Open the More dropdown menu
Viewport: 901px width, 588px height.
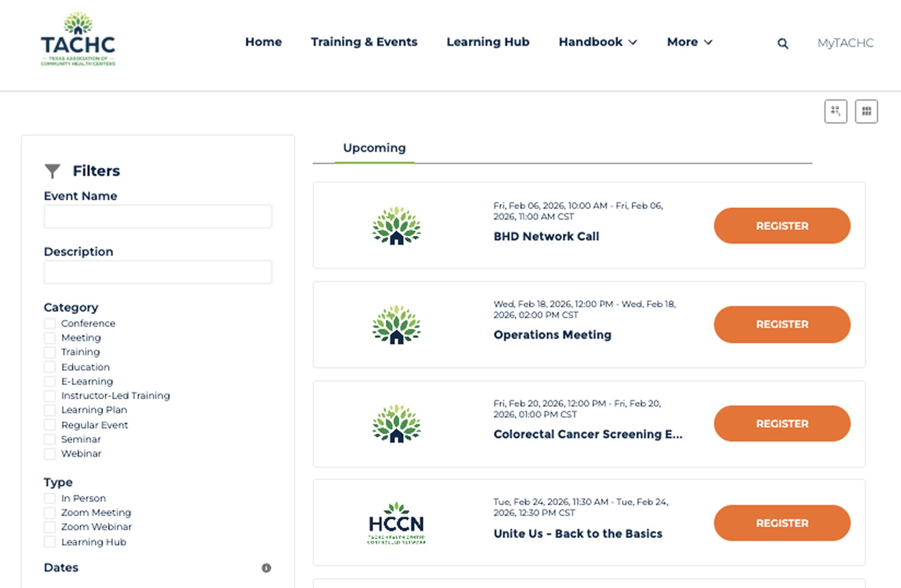click(x=689, y=42)
